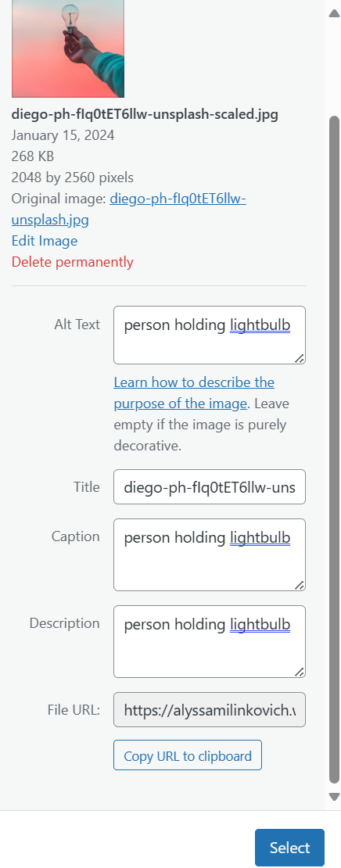Open the original image diego-ph-fIq0tET6llw-unsplash.jpg link
The height and width of the screenshot is (868, 341).
coord(128,210)
